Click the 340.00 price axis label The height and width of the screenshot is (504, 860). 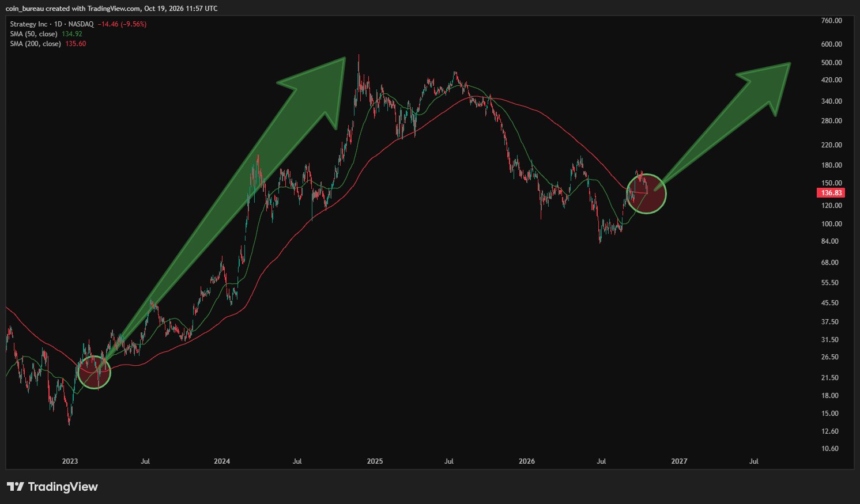tap(831, 101)
